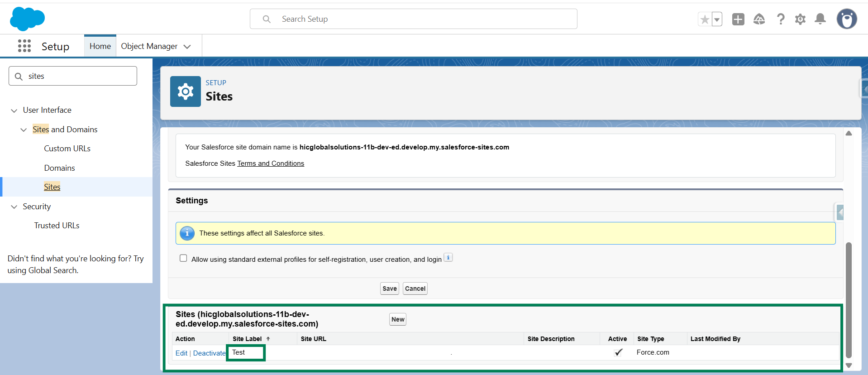Cancel the settings changes
Screen dimensions: 868x375
click(415, 288)
